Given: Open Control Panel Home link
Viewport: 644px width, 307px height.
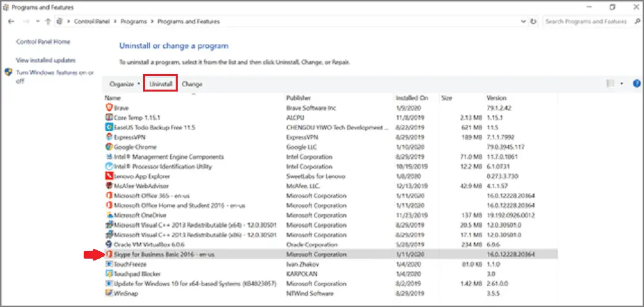Looking at the screenshot, I should [x=43, y=41].
